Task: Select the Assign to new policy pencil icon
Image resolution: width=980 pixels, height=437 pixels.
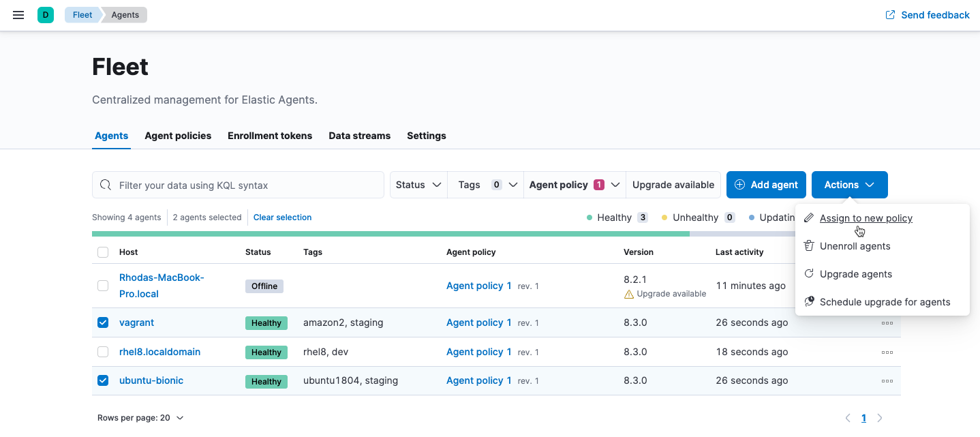Action: [808, 217]
